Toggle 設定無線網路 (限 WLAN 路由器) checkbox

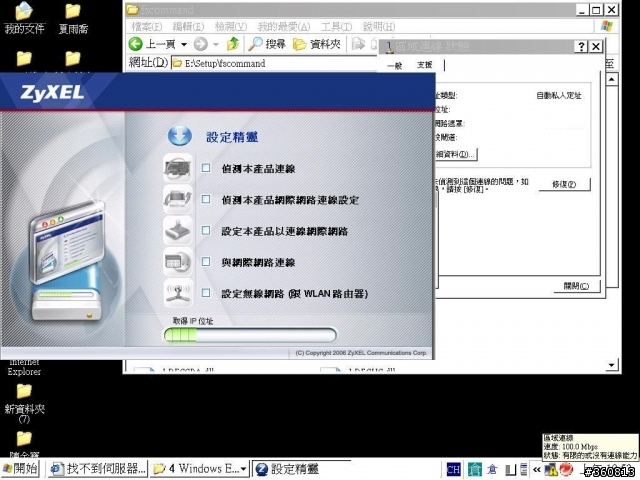tap(206, 293)
